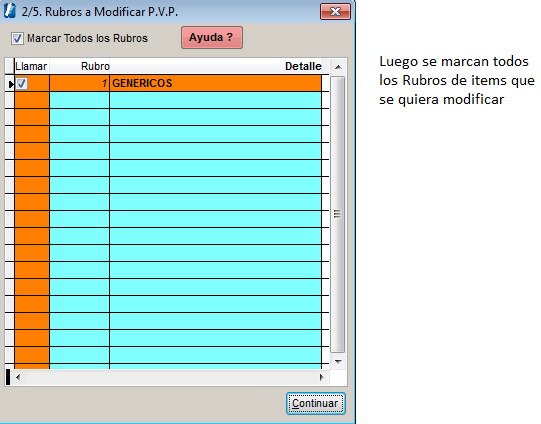This screenshot has height=424, width=541.
Task: Toggle the Llamar checkbox for GENERICOS
Action: [22, 83]
